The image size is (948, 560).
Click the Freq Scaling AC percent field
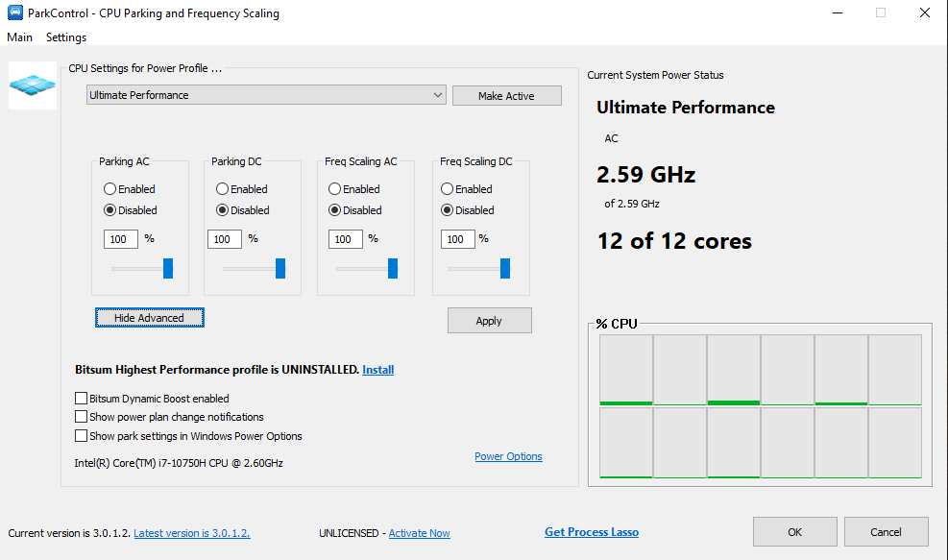pyautogui.click(x=345, y=239)
